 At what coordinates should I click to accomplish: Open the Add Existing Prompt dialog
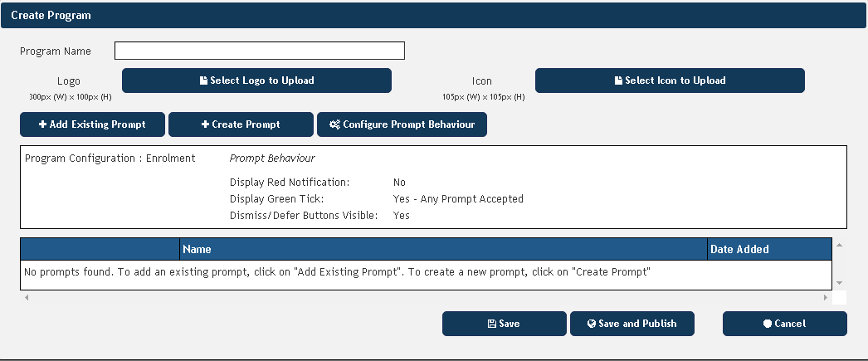pyautogui.click(x=92, y=124)
